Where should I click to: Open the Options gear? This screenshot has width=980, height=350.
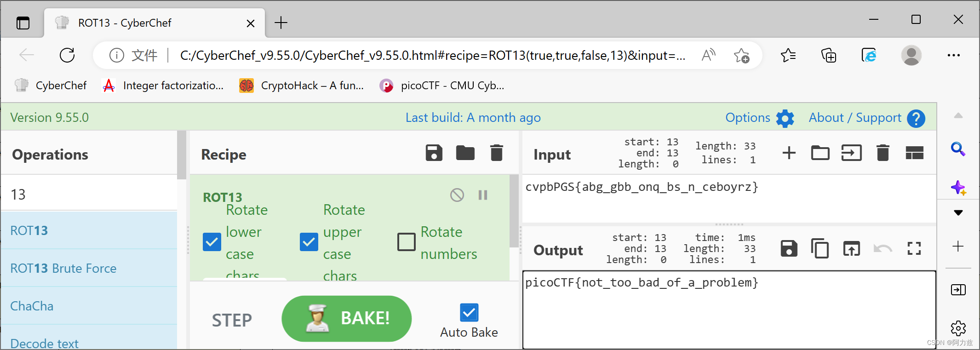(x=785, y=118)
